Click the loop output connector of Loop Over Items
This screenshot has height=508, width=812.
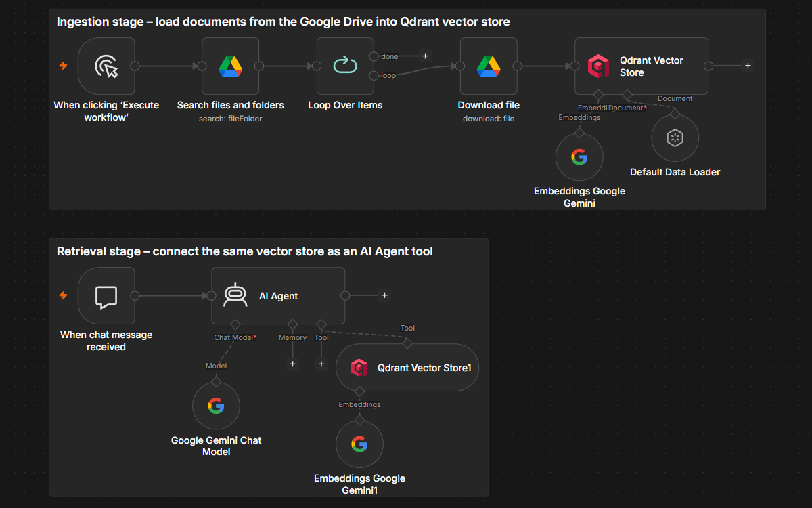[374, 75]
